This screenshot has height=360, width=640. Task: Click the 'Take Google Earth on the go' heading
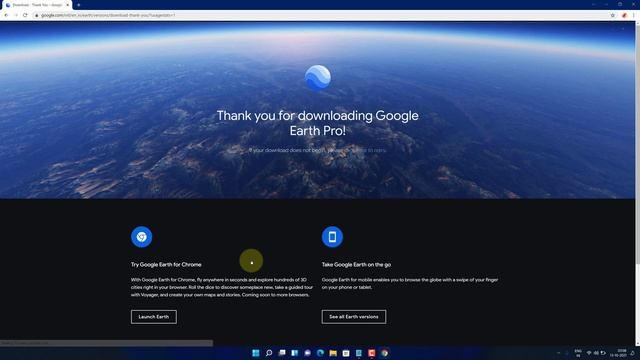[x=356, y=264]
